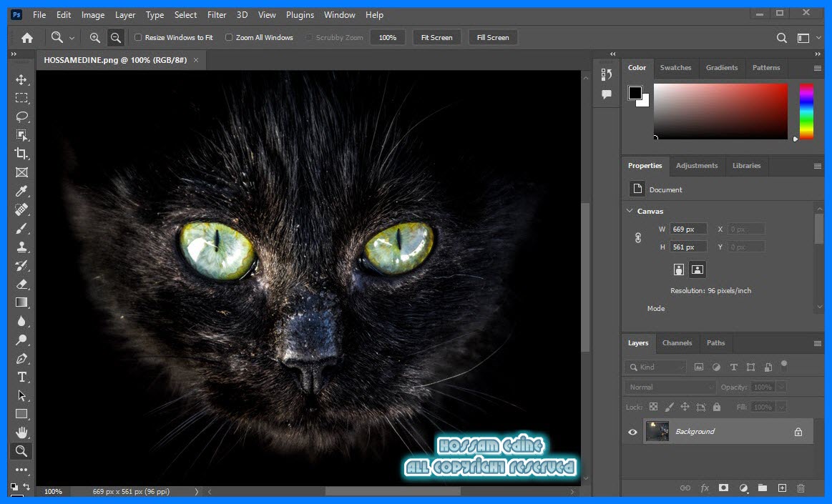Set canvas orientation to portrait
Image resolution: width=832 pixels, height=504 pixels.
click(679, 270)
